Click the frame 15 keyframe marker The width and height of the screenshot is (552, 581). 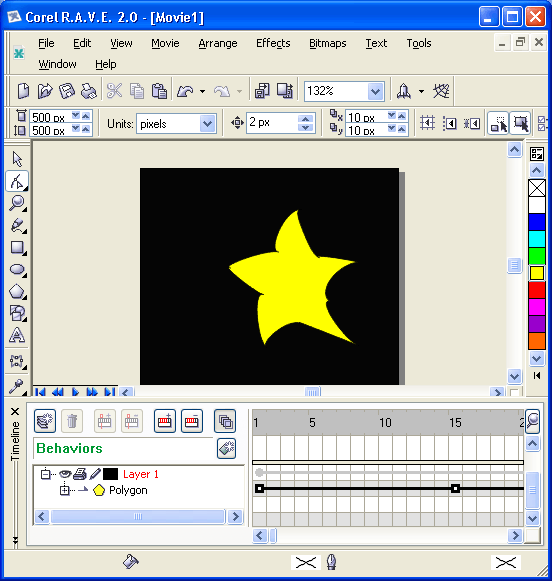(455, 489)
